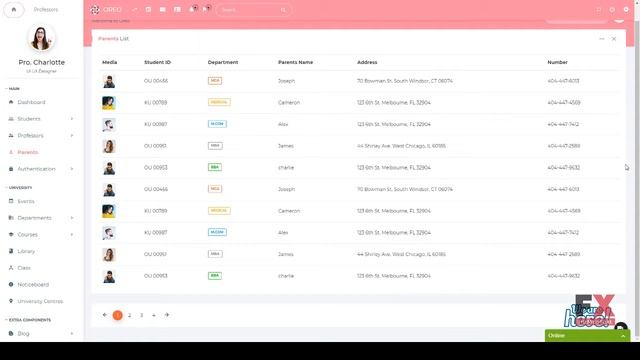Viewport: 640px width, 360px height.
Task: Click the Parents Name column header
Action: click(296, 62)
